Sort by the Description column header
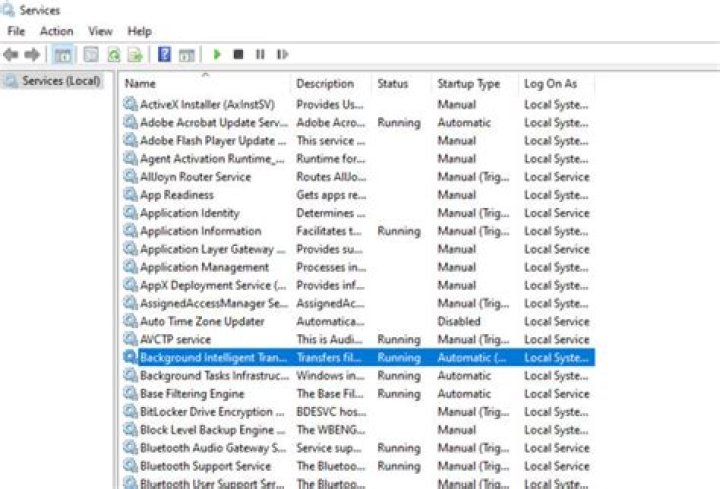 pyautogui.click(x=332, y=84)
